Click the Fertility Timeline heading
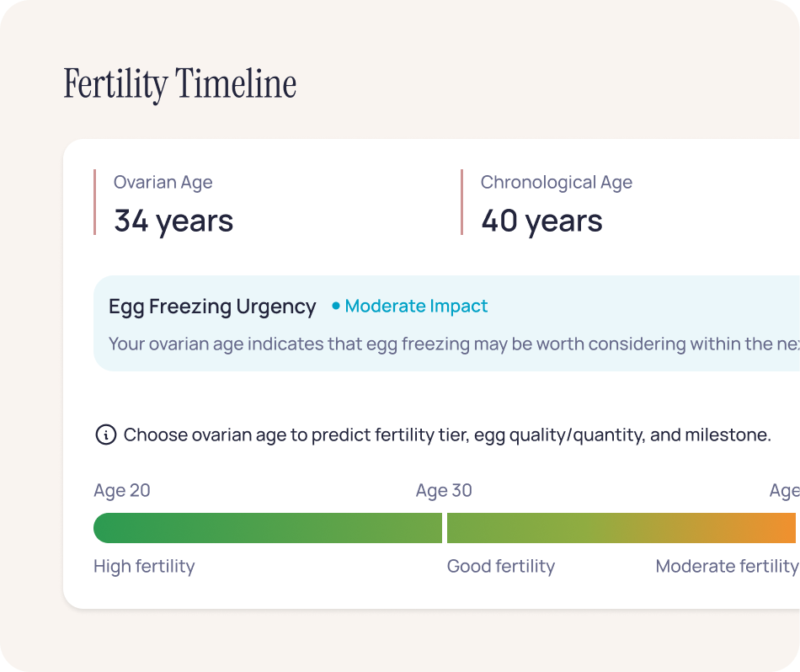 point(180,85)
